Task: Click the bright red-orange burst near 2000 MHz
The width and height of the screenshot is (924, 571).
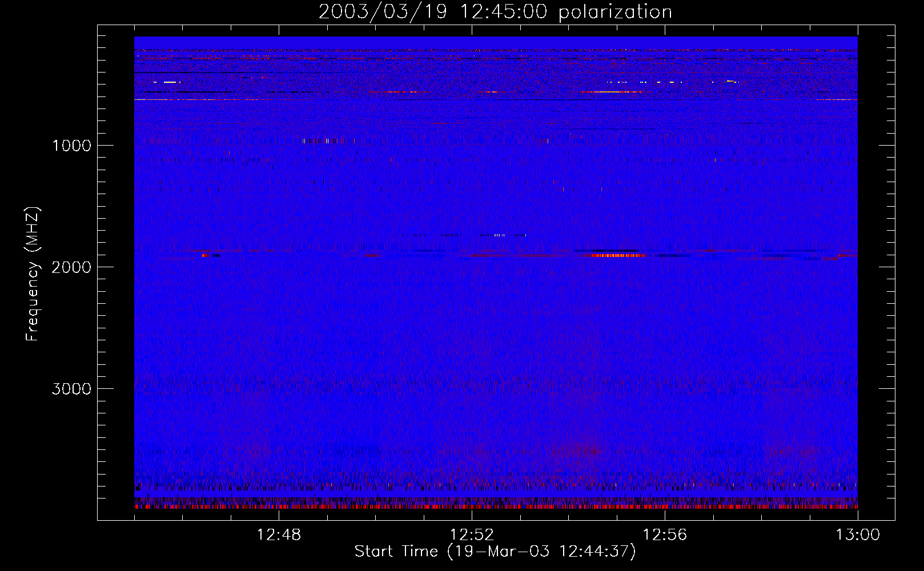Action: pos(618,255)
